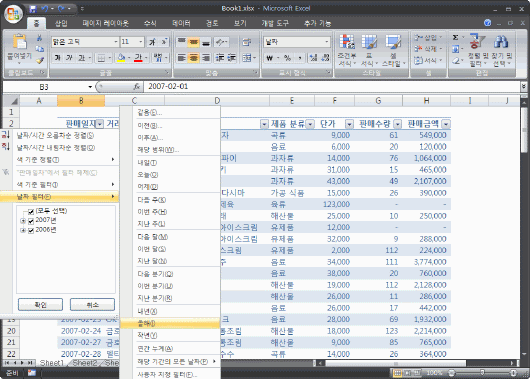The image size is (530, 379).
Task: Select 올해 (This Year) filter option
Action: [170, 324]
